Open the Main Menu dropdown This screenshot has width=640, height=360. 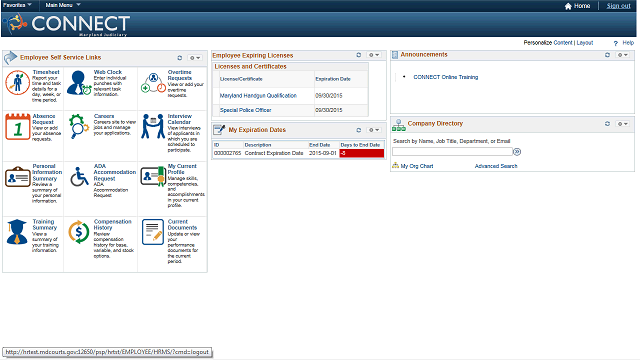[63, 5]
